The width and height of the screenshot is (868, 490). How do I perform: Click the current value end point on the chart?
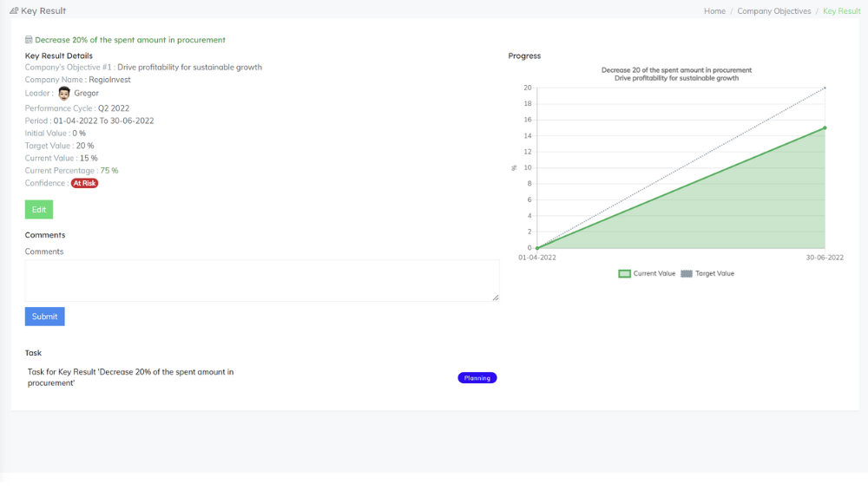click(x=825, y=128)
